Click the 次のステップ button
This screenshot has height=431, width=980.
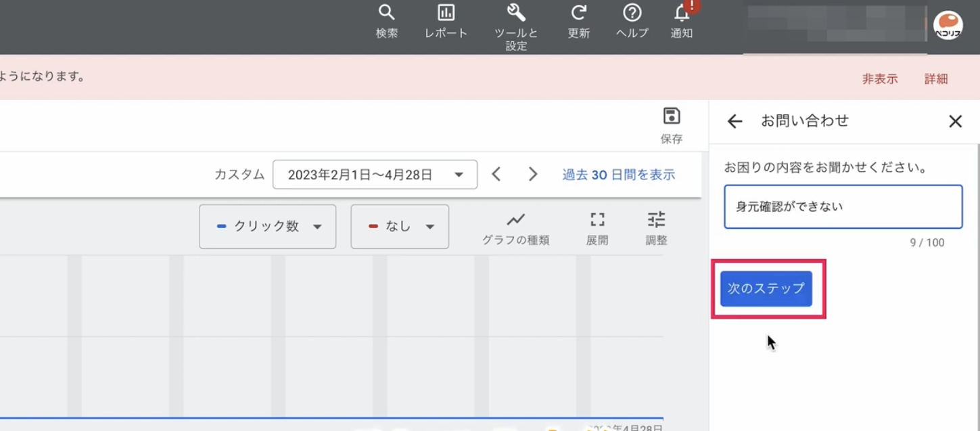coord(766,288)
